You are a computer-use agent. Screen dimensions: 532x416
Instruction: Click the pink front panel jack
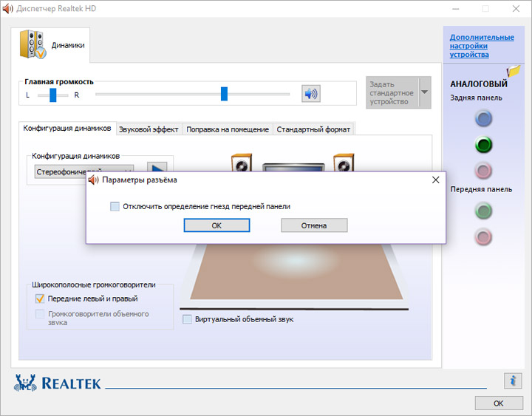coord(483,236)
